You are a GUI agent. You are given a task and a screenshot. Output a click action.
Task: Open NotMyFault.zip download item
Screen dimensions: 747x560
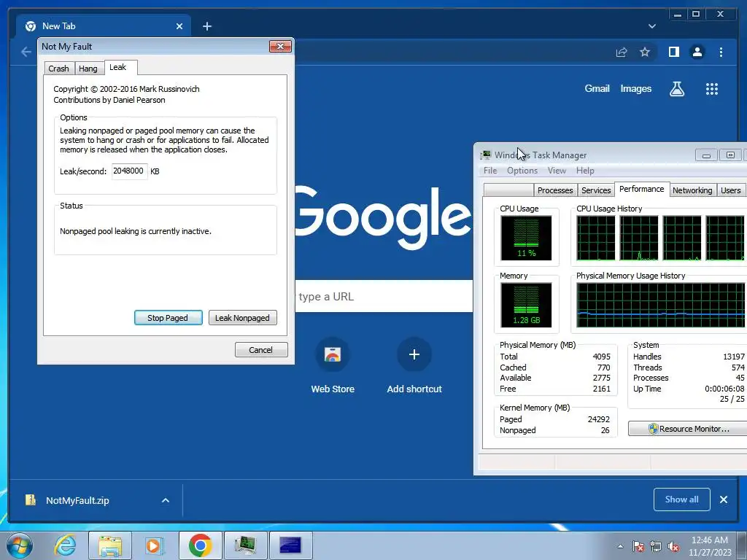point(77,500)
